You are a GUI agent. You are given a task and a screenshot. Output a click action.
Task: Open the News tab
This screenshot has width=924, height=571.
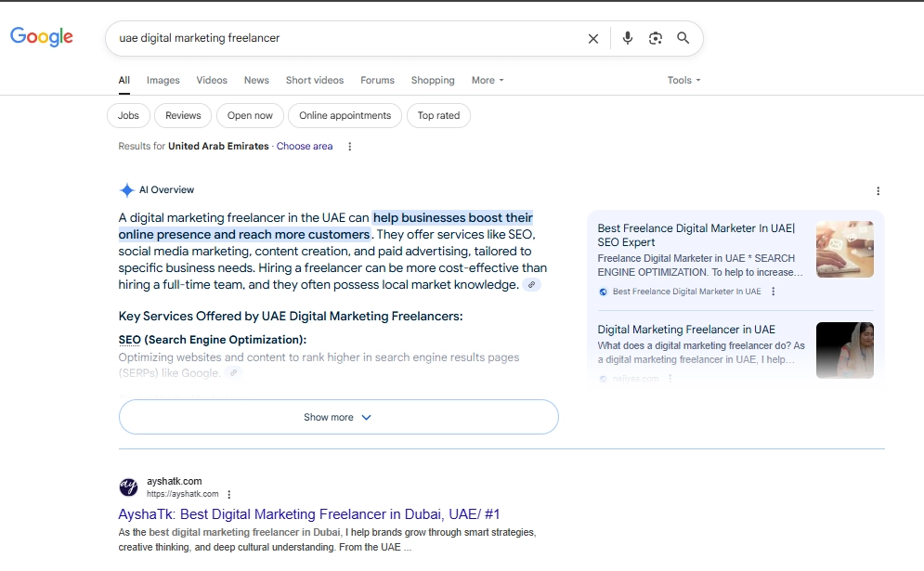click(x=256, y=80)
